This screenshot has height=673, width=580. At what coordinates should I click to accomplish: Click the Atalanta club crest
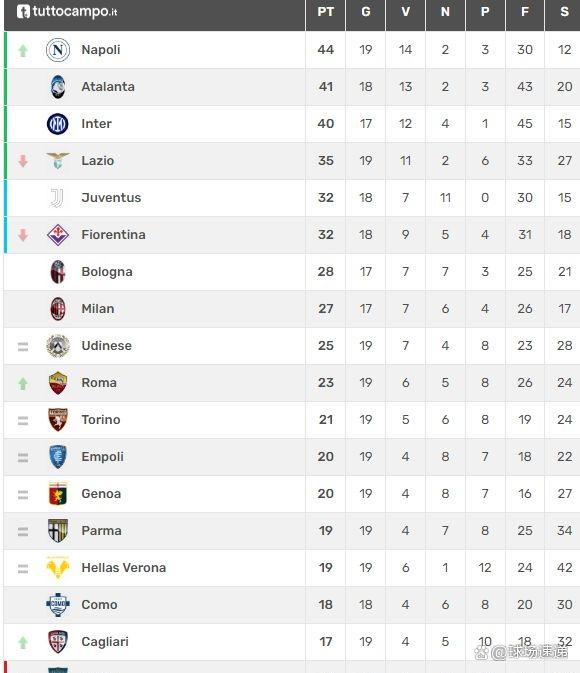pyautogui.click(x=58, y=87)
